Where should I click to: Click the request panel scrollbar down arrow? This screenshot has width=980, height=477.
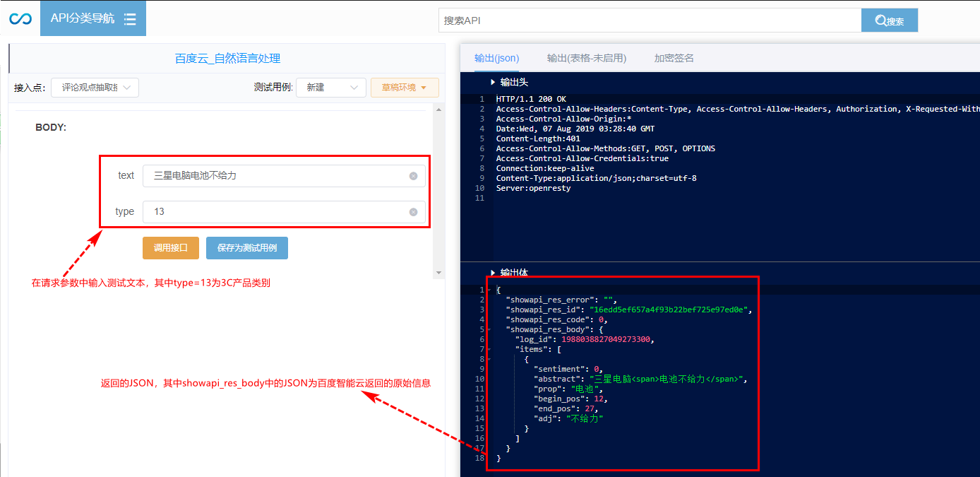click(439, 273)
